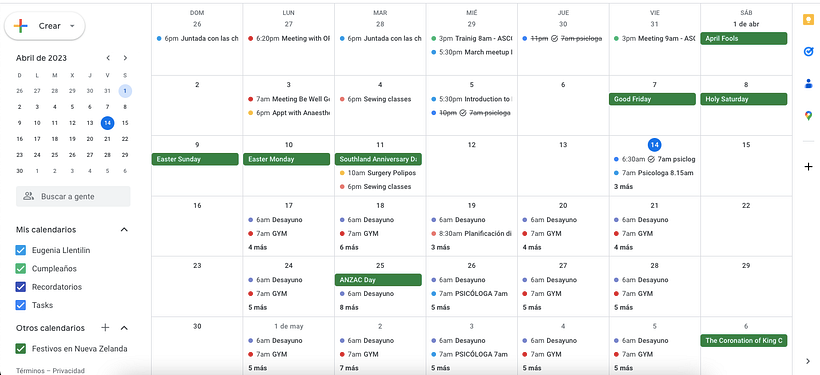
Task: Open Google Keep from side panel
Action: (808, 20)
